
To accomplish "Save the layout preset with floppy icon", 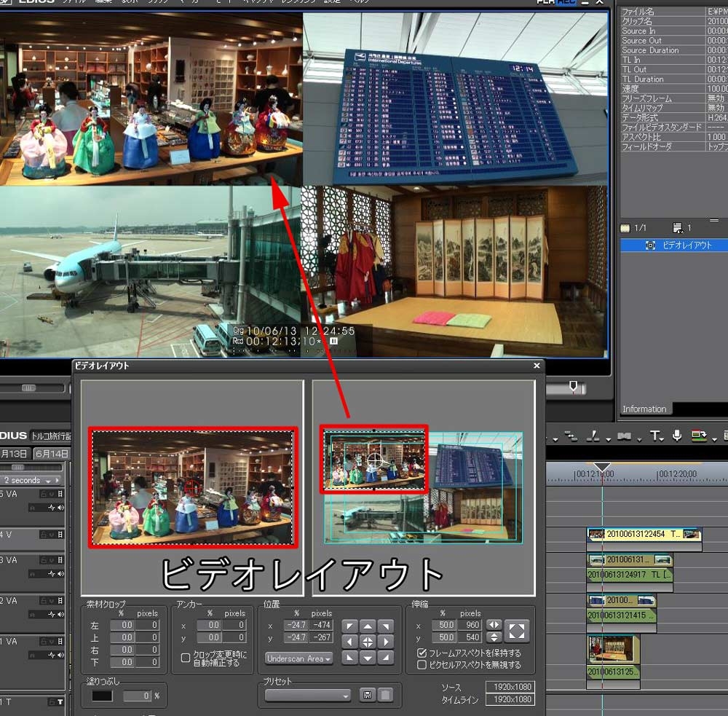I will [368, 695].
